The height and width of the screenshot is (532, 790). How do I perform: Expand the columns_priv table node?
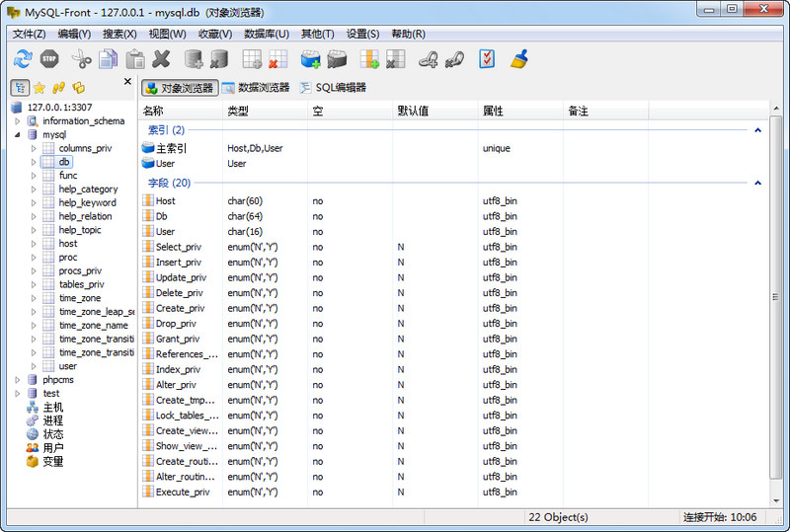pos(34,148)
